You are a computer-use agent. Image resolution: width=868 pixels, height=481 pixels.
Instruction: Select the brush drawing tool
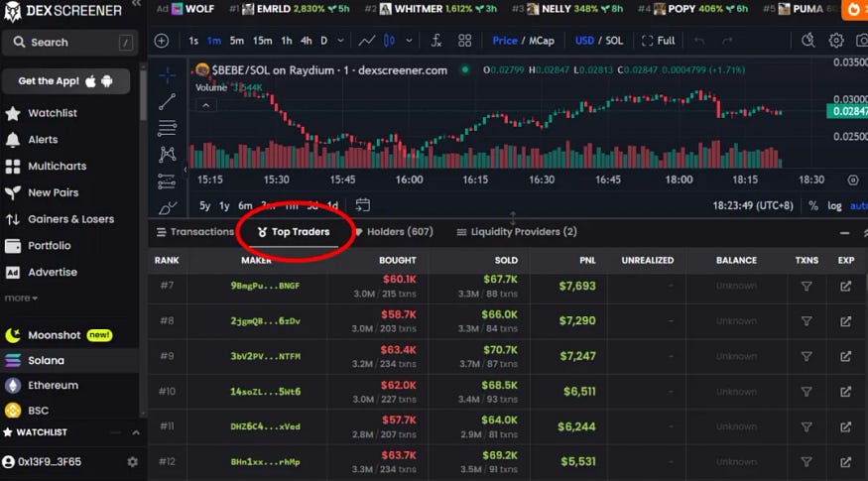[168, 207]
